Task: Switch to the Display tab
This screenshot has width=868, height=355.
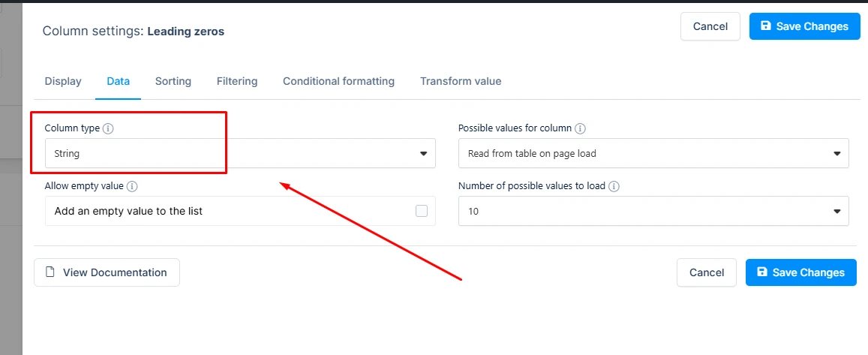Action: pos(63,81)
